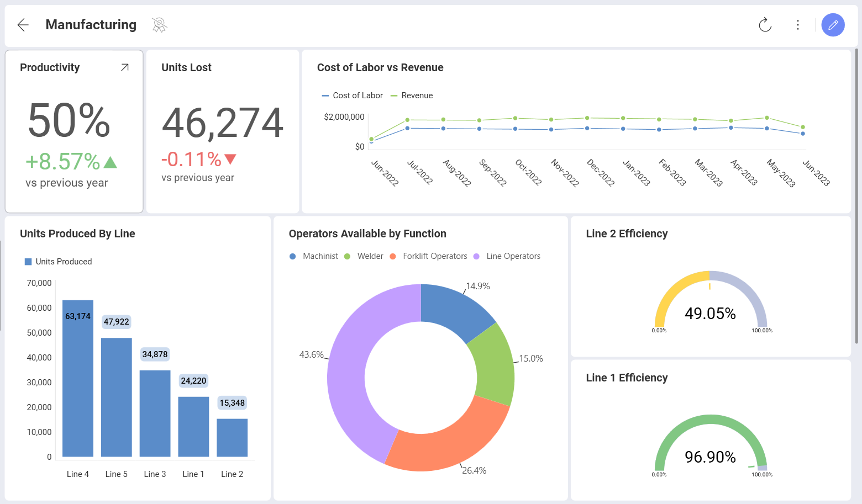The image size is (862, 504).
Task: Toggle Machinist legend item
Action: click(314, 256)
